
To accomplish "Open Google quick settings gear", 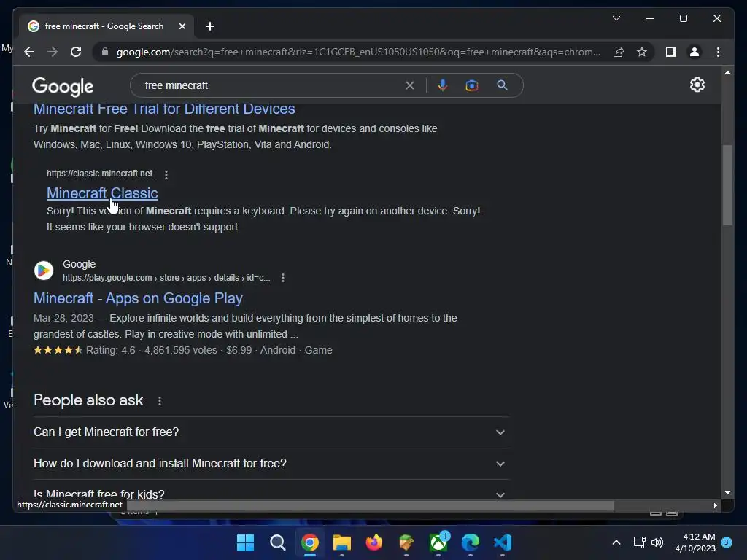I will [697, 85].
